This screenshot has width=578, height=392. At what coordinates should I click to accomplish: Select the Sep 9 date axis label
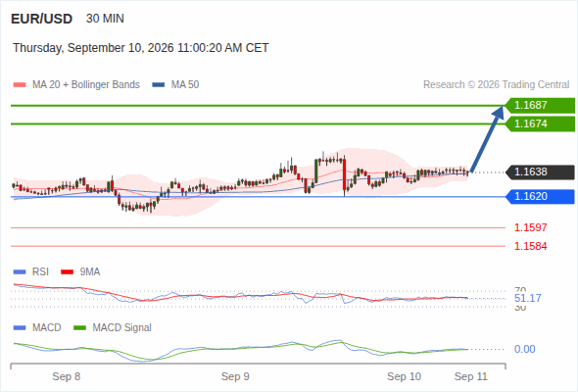235,376
